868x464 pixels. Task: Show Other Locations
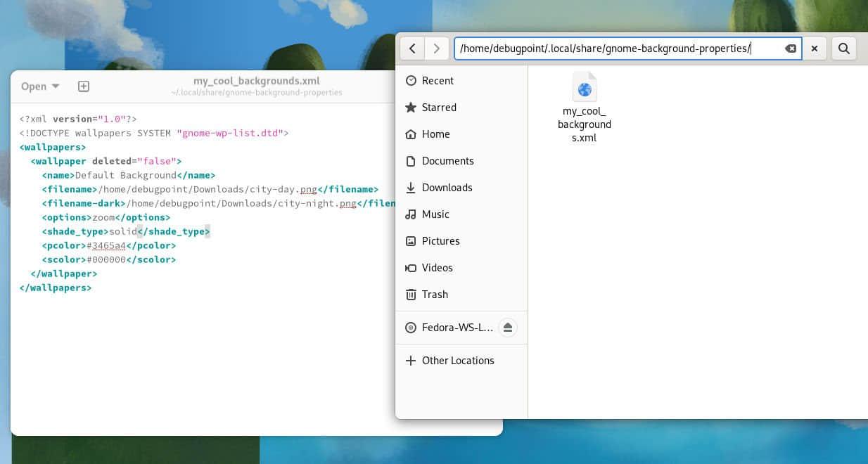pos(458,361)
